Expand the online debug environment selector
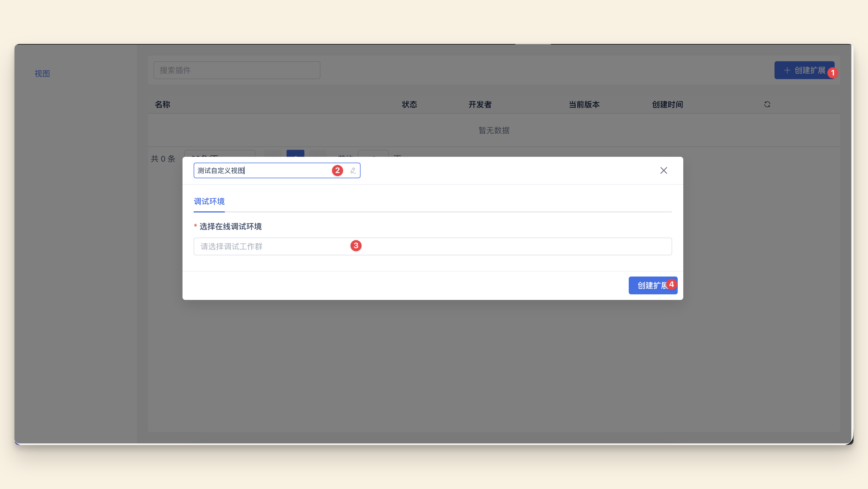The width and height of the screenshot is (868, 489). (x=432, y=246)
